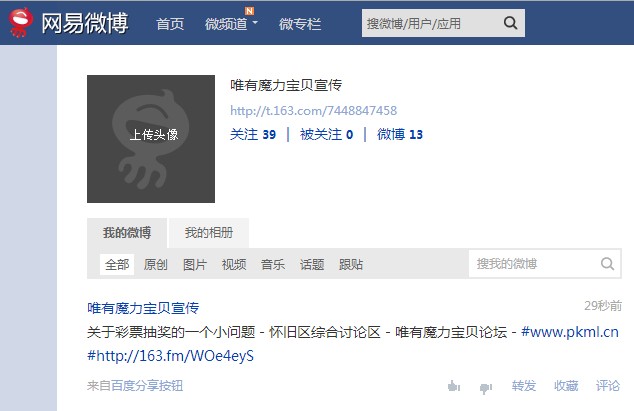634x411 pixels.
Task: Filter posts by 原创
Action: (156, 265)
